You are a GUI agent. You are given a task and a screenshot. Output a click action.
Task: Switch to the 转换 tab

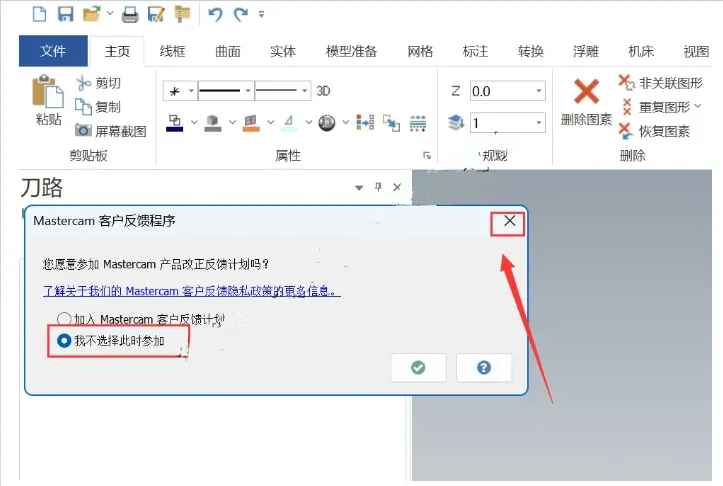point(530,51)
